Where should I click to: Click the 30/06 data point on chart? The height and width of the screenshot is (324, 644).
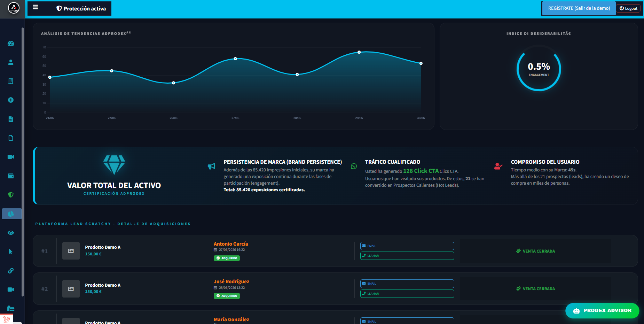(x=421, y=63)
